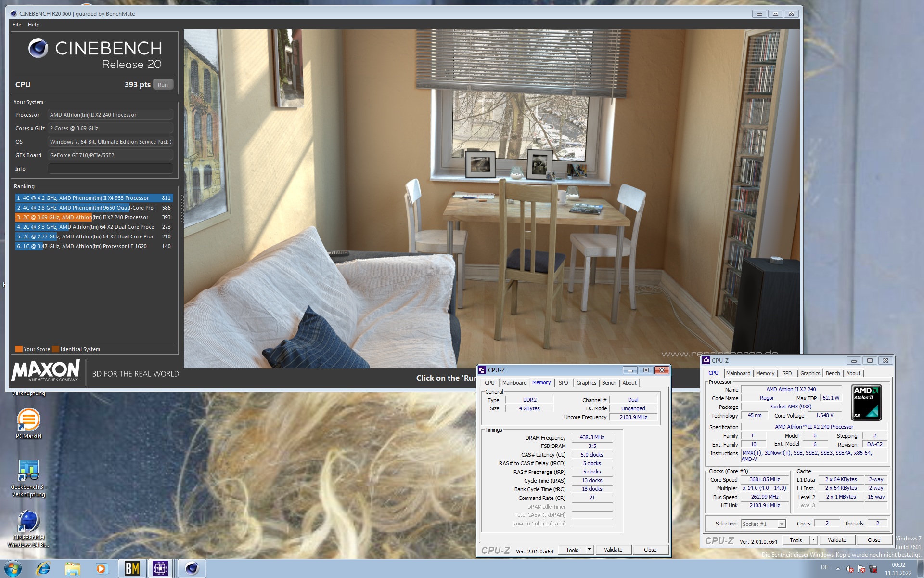This screenshot has width=924, height=578.
Task: Expand Tools dropdown arrow in right CPU-Z window
Action: (813, 540)
